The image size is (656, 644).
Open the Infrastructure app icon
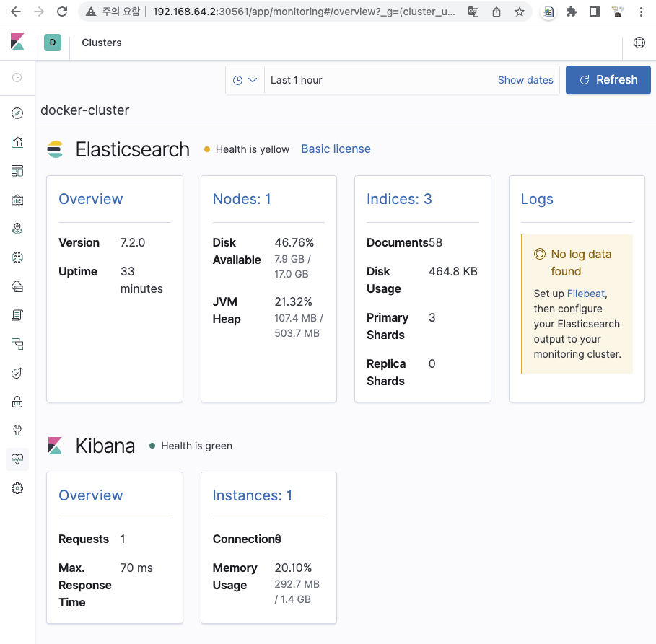point(17,286)
